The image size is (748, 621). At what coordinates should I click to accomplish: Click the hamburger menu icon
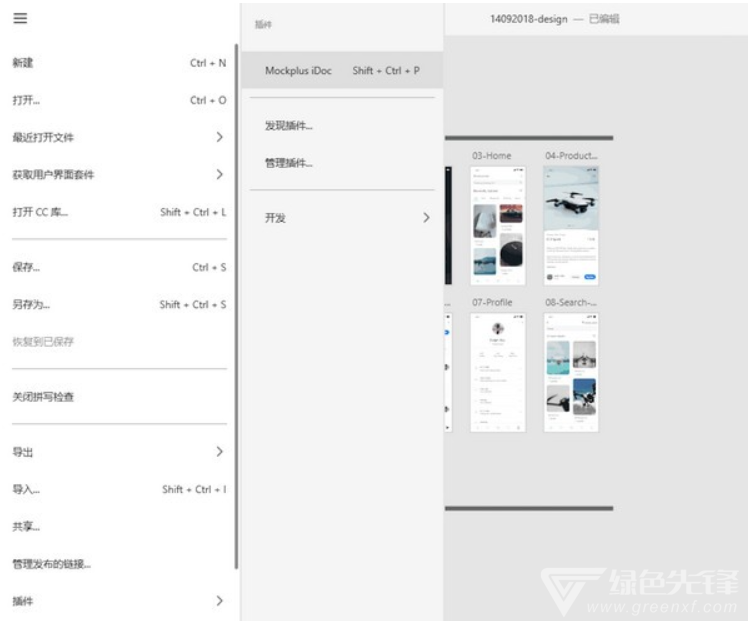20,18
